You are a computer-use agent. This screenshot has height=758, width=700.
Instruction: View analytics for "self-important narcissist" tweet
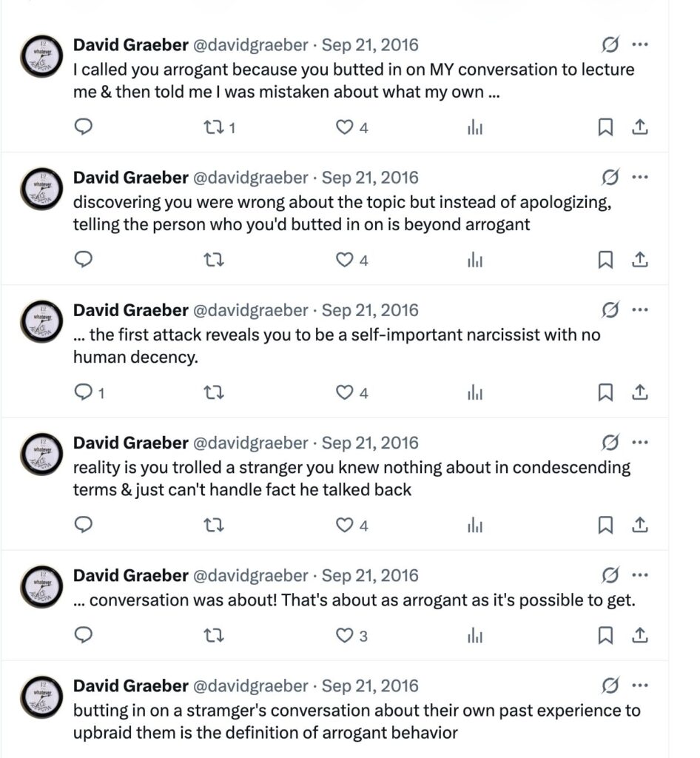click(475, 393)
